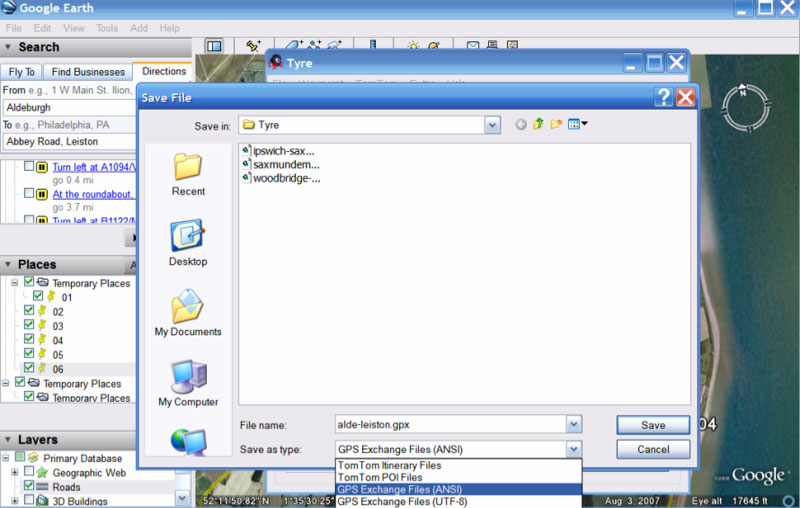Click the Add Path toolbar icon
This screenshot has width=800, height=508.
pyautogui.click(x=314, y=45)
